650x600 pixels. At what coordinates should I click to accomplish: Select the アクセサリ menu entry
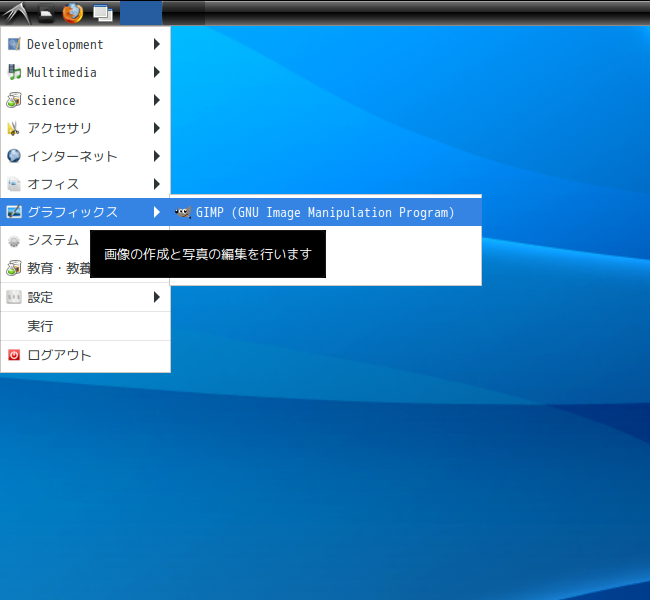pyautogui.click(x=85, y=128)
